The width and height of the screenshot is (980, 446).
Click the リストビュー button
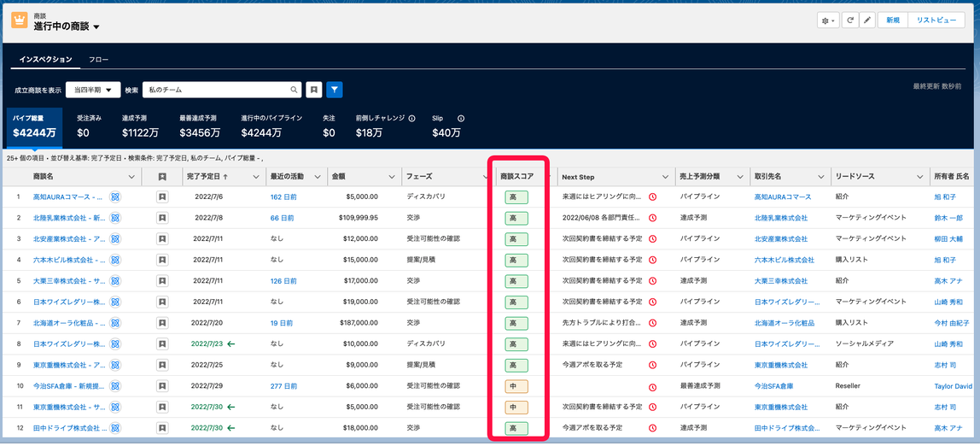(x=936, y=21)
